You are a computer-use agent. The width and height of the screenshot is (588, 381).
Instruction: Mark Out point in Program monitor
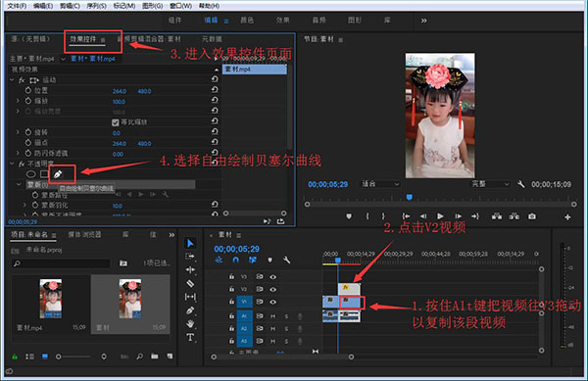click(383, 216)
